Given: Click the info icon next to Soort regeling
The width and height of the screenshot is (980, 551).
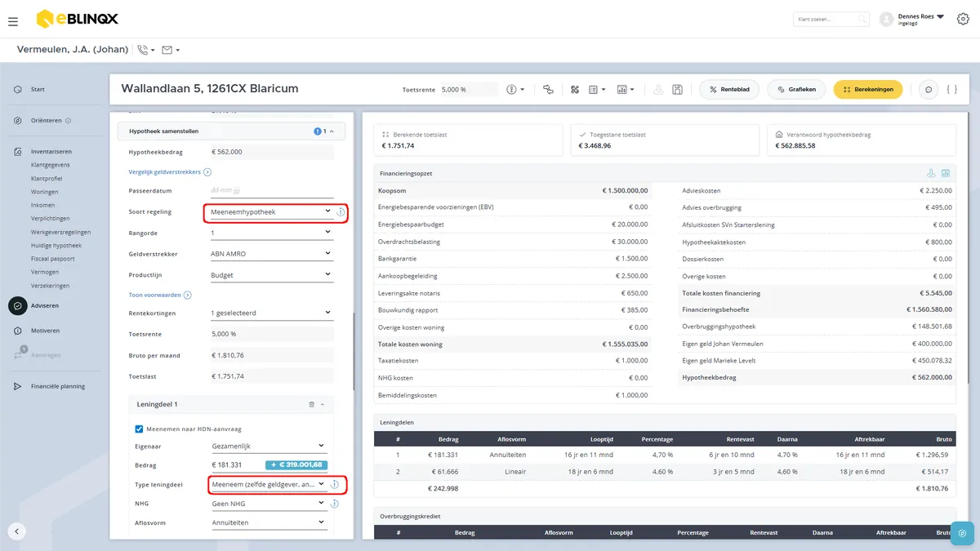Looking at the screenshot, I should point(341,212).
